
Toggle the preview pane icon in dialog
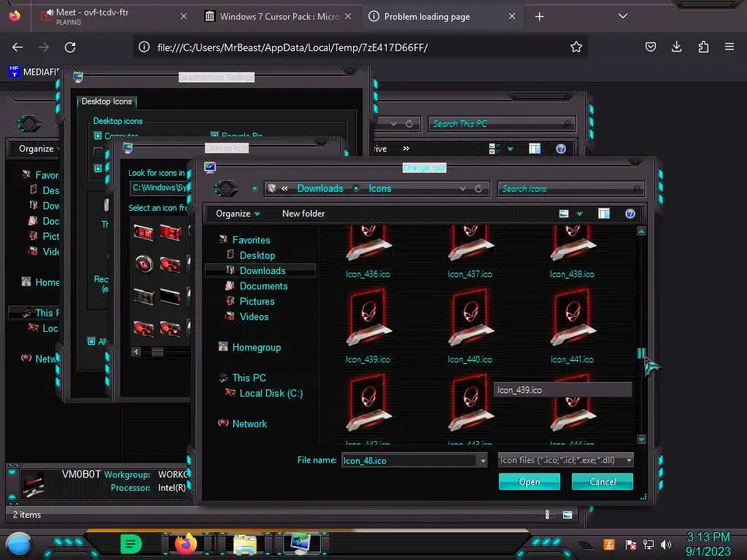(x=603, y=214)
